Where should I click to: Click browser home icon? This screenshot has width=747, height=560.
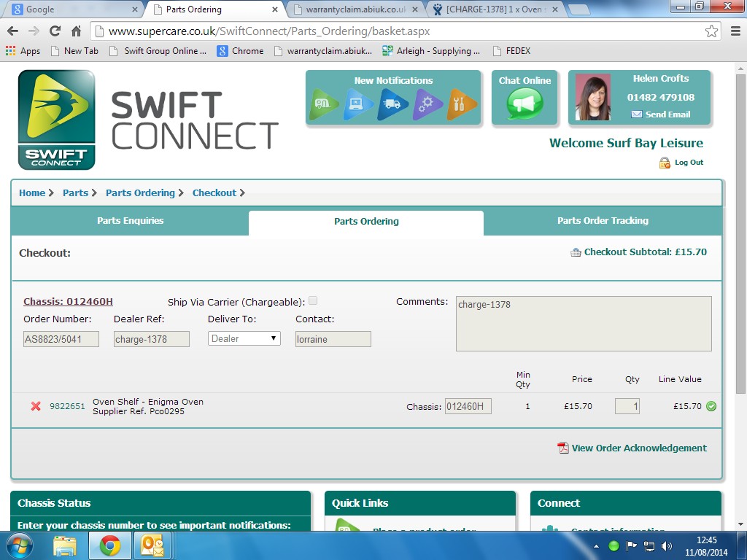coord(76,31)
